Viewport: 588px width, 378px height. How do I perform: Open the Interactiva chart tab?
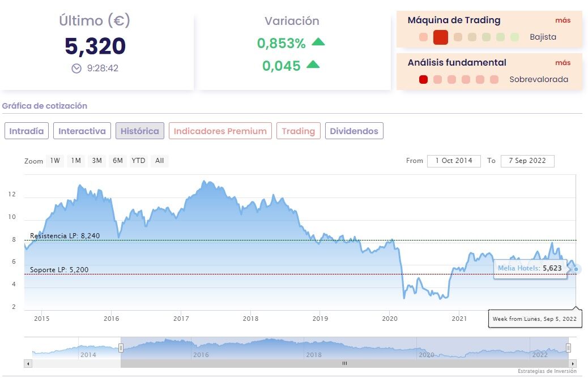pos(82,131)
